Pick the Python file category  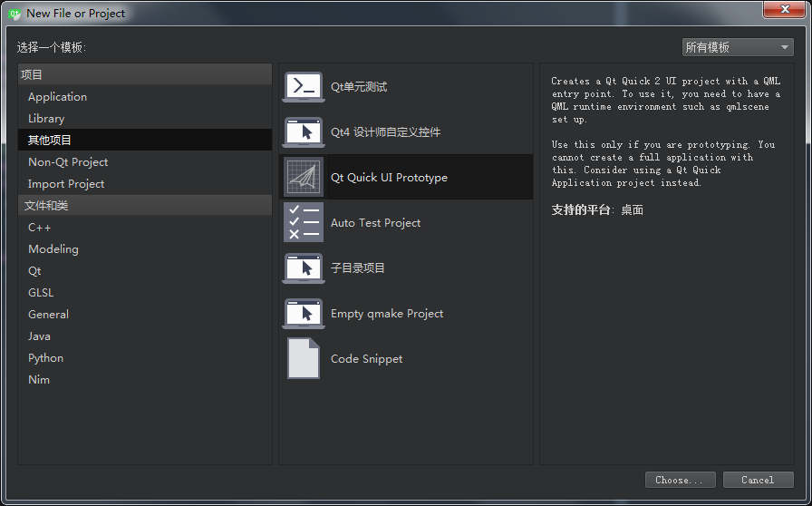point(45,358)
